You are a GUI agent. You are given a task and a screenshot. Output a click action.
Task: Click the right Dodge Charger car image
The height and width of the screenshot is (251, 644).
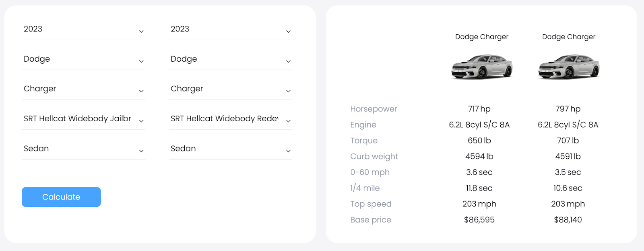(x=569, y=66)
